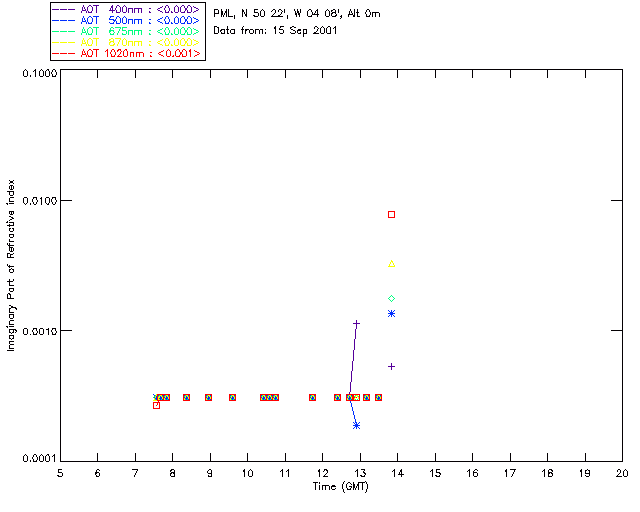Click the AOT 500nm legend entry
Image resolution: width=640 pixels, height=512 pixels.
click(126, 20)
